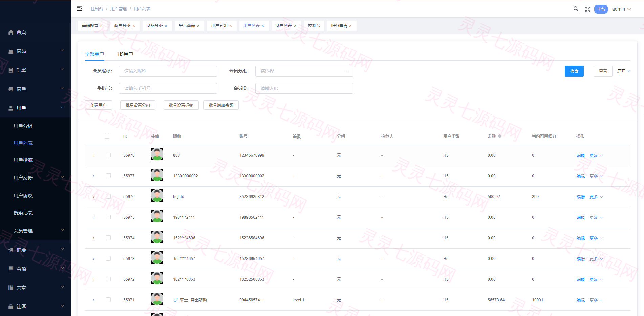Close the 商品分类 tab with its x icon

166,26
